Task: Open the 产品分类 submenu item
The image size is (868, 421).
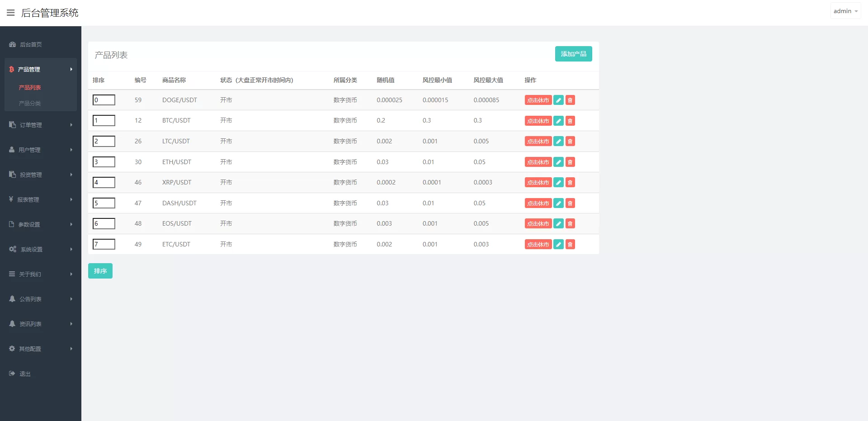Action: click(x=30, y=103)
